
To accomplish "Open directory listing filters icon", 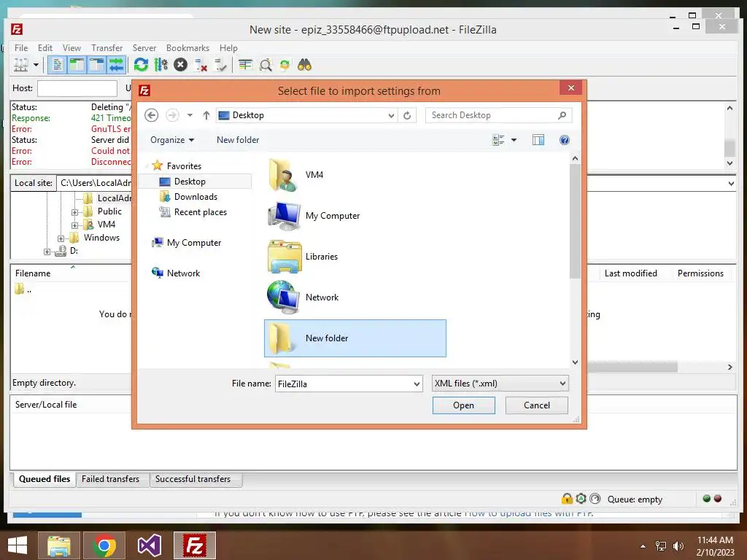I will coord(245,65).
